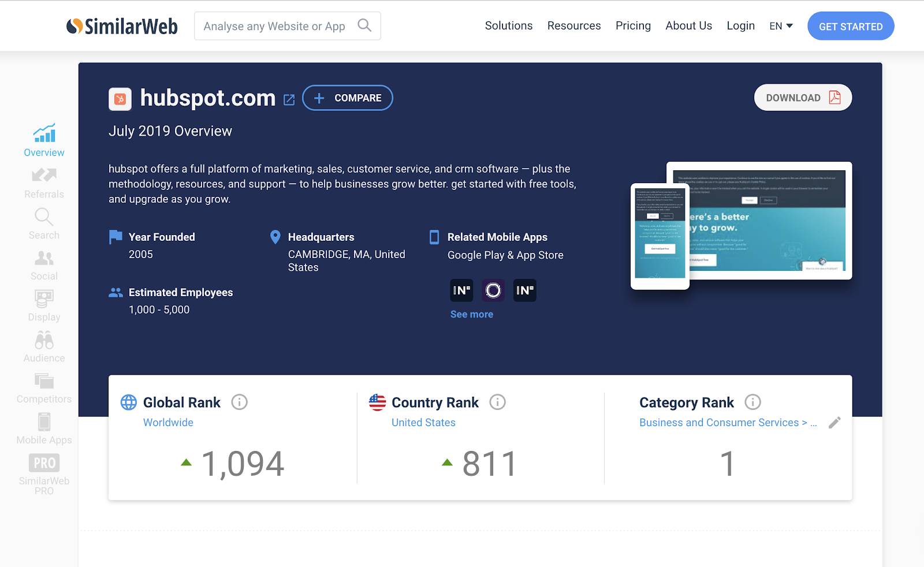Screen dimensions: 924x567
Task: View the Competitors sidebar section
Action: (44, 389)
